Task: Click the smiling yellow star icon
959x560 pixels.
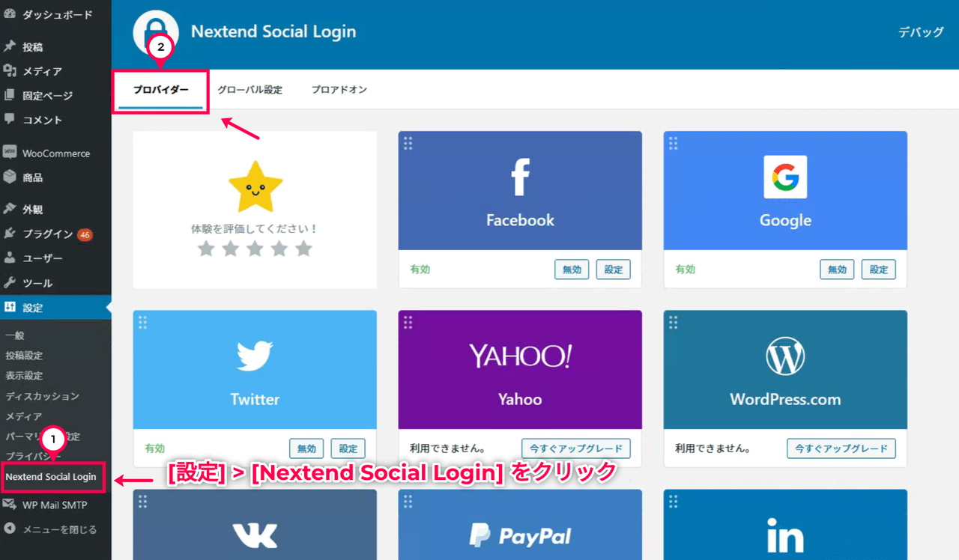Action: (255, 186)
